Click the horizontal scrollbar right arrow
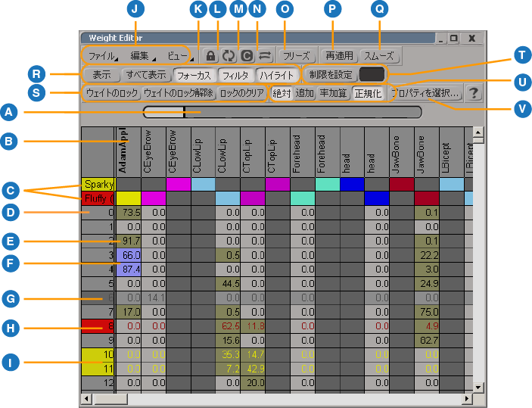 (x=468, y=398)
